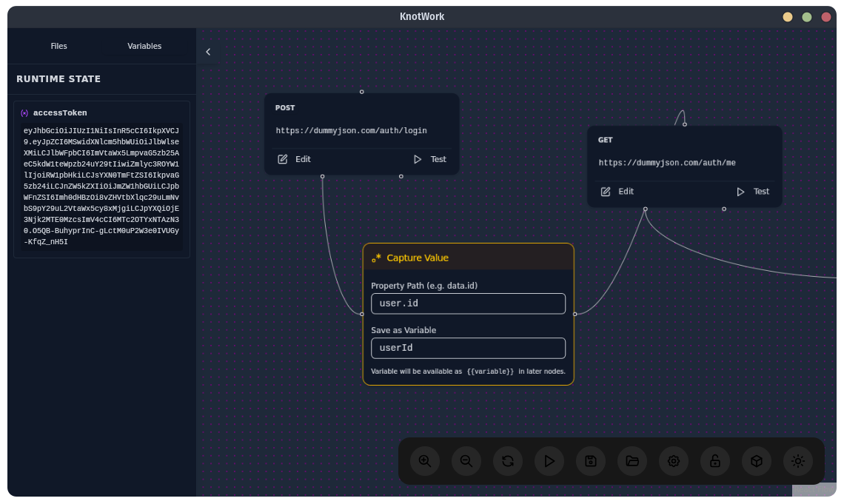
Task: Edit the GET auth/me node
Action: [618, 191]
